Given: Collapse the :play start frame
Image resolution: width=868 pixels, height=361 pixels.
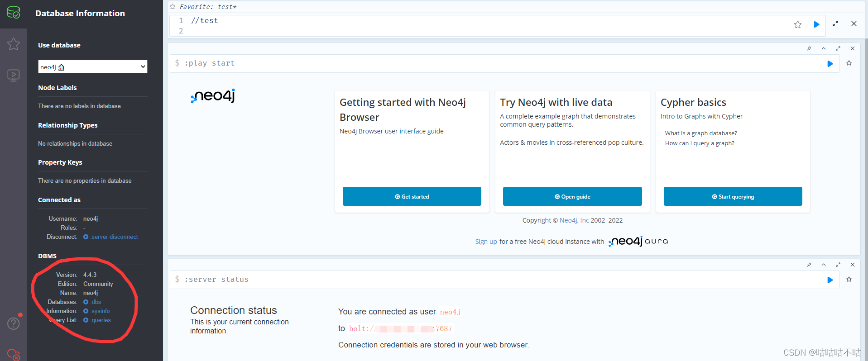Looking at the screenshot, I should coord(824,48).
